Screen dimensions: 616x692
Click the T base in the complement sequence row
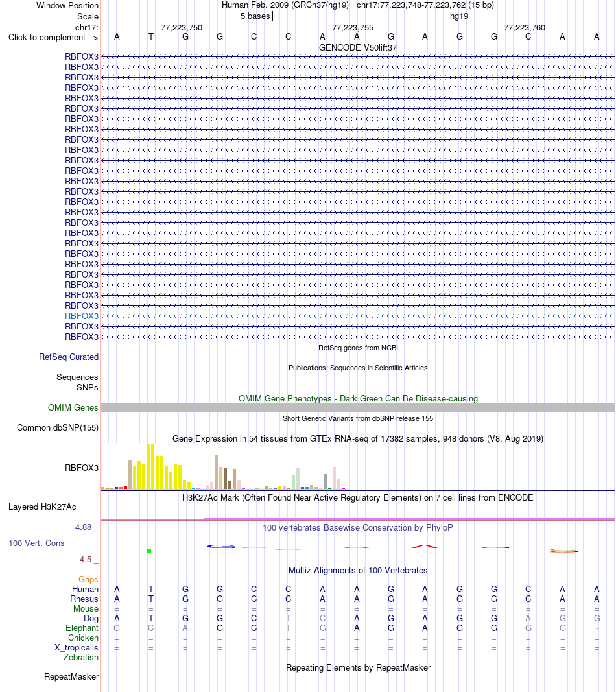[x=151, y=36]
